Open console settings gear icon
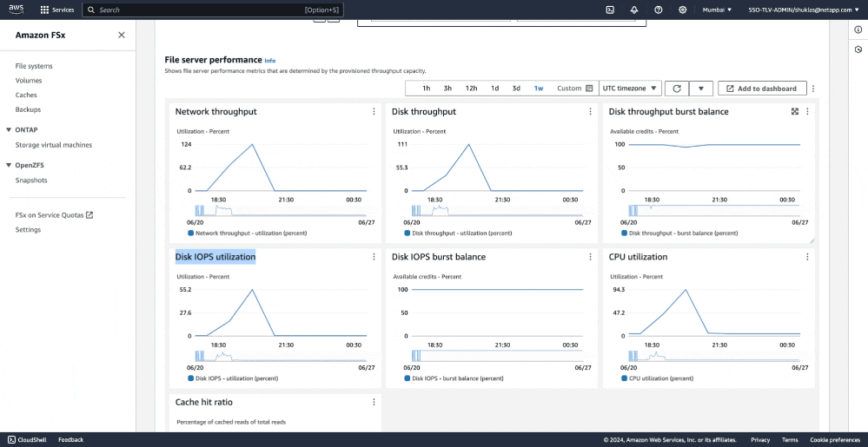This screenshot has height=447, width=868. tap(683, 10)
